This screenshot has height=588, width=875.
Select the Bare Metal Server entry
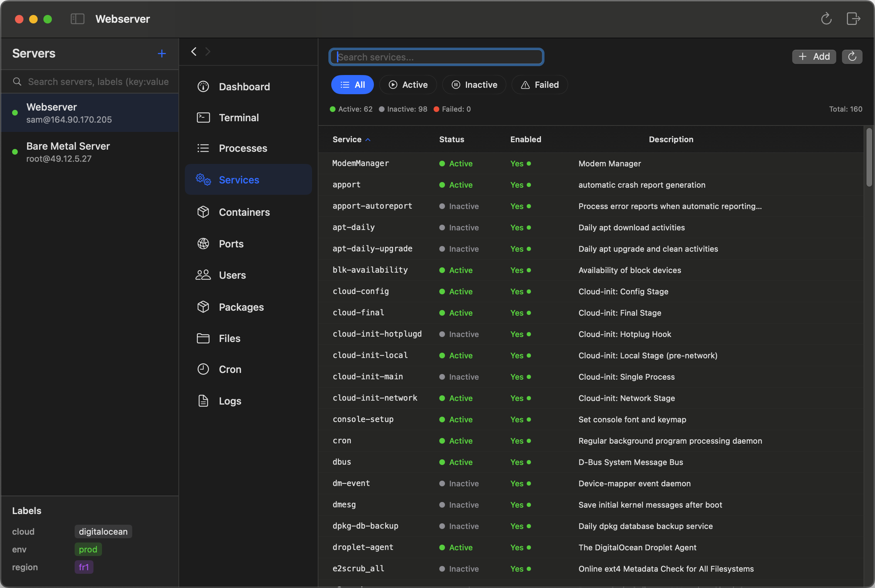pos(90,152)
